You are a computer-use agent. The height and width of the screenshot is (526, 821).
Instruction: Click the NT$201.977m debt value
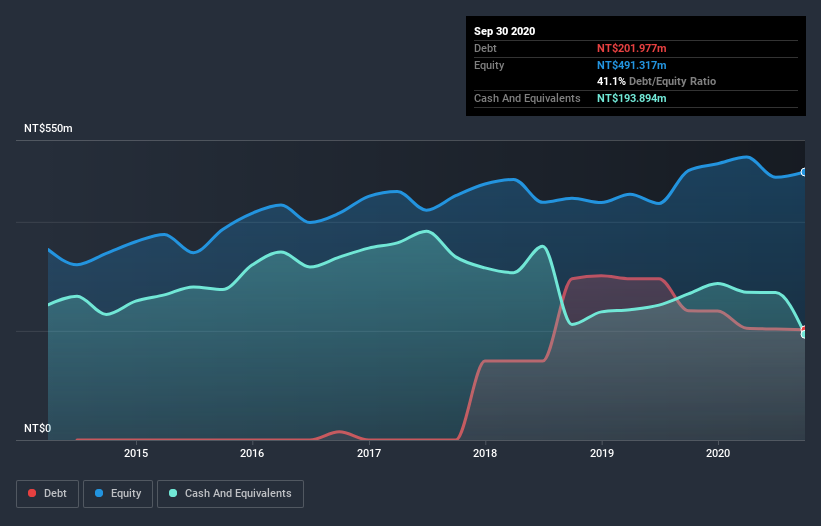click(631, 48)
